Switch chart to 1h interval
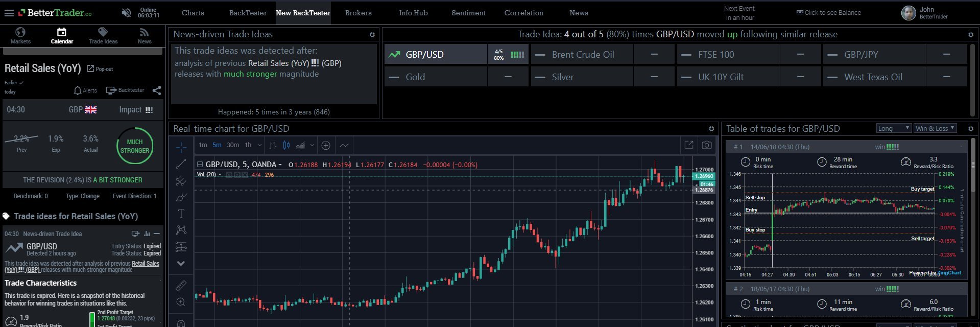The width and height of the screenshot is (980, 327). tap(248, 145)
